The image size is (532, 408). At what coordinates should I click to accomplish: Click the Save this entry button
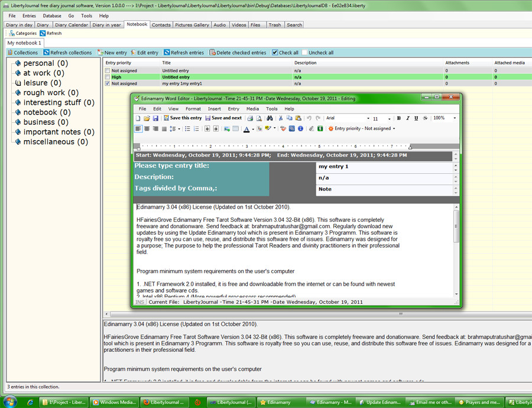183,118
